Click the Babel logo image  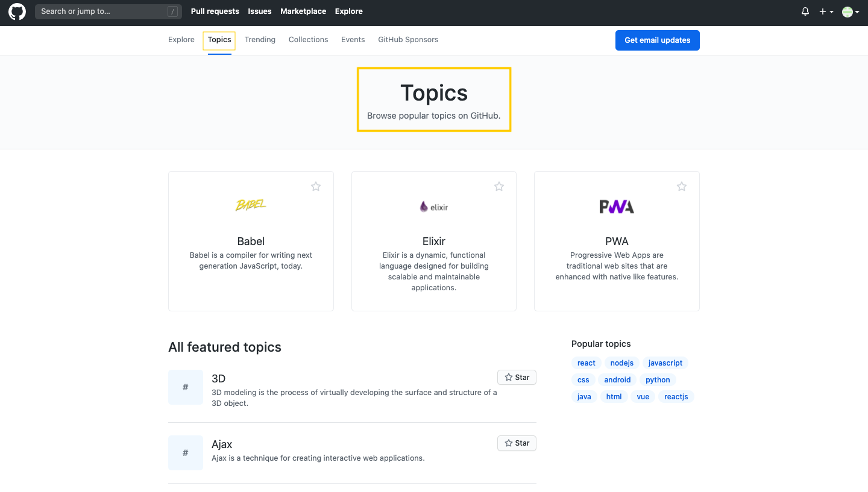pyautogui.click(x=251, y=206)
